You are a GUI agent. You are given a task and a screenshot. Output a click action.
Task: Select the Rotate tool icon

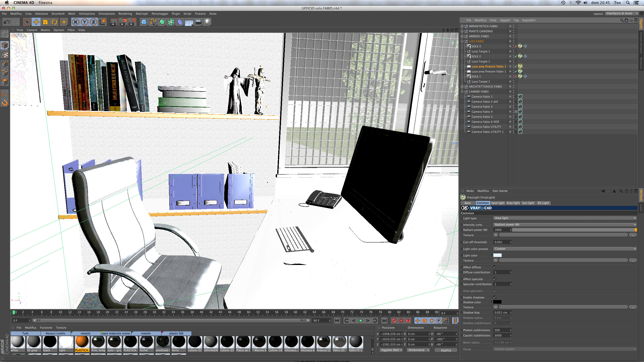pos(54,22)
